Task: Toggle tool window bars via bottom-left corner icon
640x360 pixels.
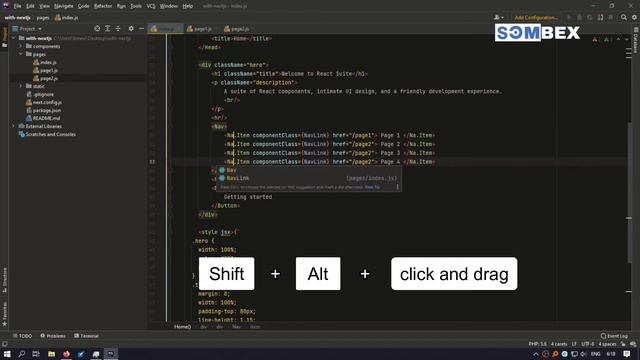Action: coord(4,344)
